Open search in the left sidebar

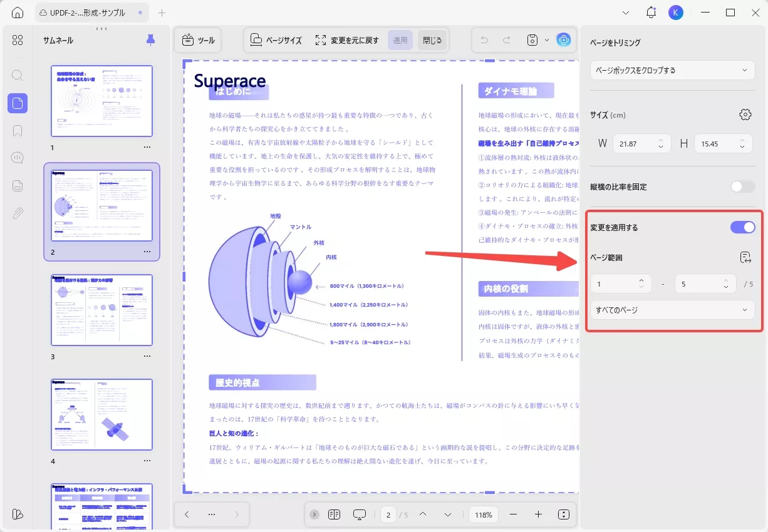click(17, 74)
